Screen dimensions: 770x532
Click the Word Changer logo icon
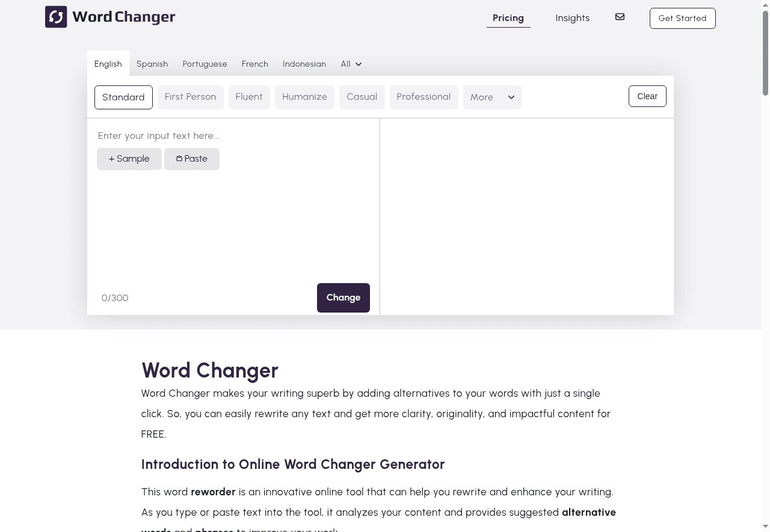coord(56,17)
